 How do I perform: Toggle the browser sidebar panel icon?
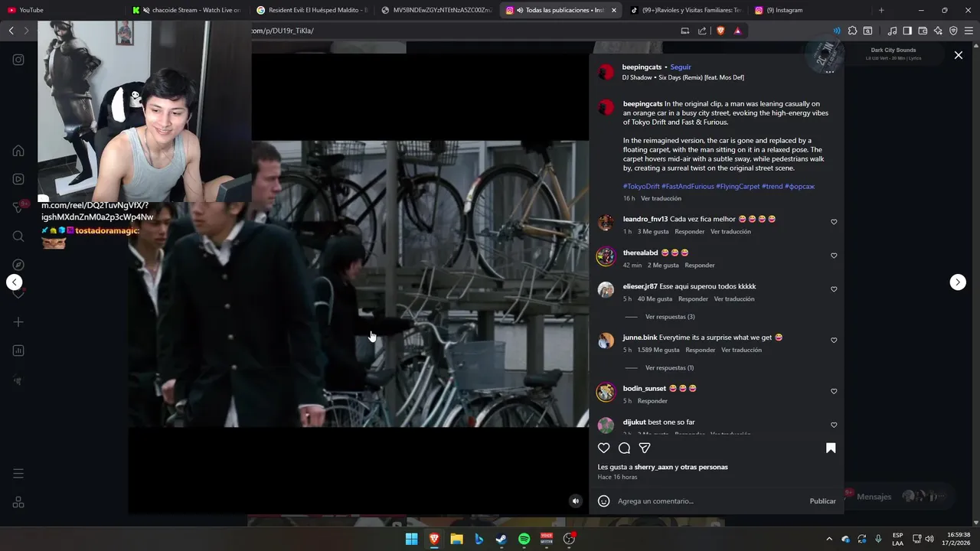[x=907, y=31]
